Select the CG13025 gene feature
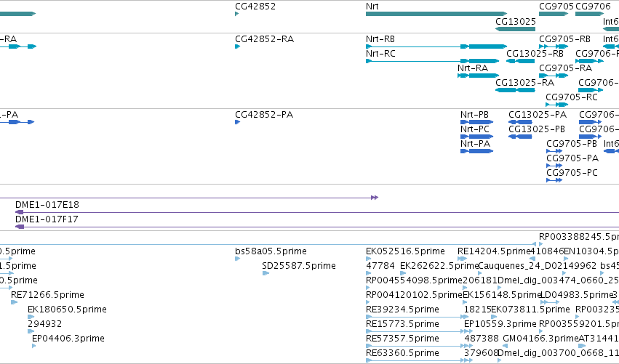619x364 pixels. [x=515, y=29]
